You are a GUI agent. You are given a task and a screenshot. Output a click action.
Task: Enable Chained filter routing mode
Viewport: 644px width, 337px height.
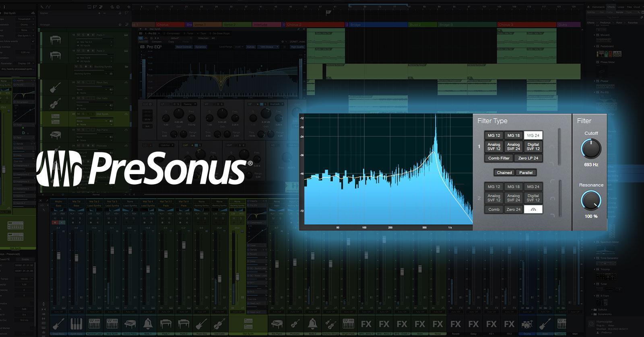[504, 173]
